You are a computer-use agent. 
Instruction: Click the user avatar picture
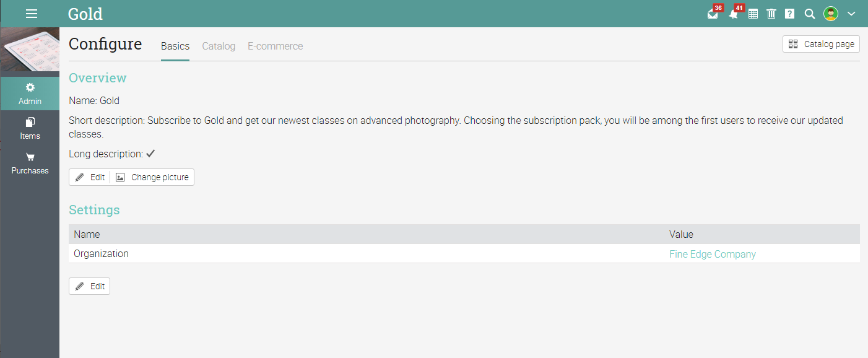tap(831, 14)
